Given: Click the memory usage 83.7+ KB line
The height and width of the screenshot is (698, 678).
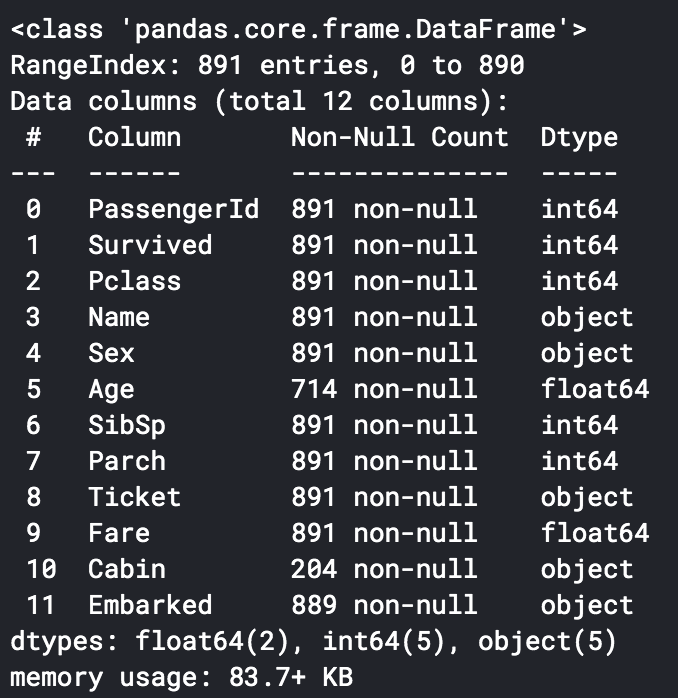Looking at the screenshot, I should coord(181,678).
